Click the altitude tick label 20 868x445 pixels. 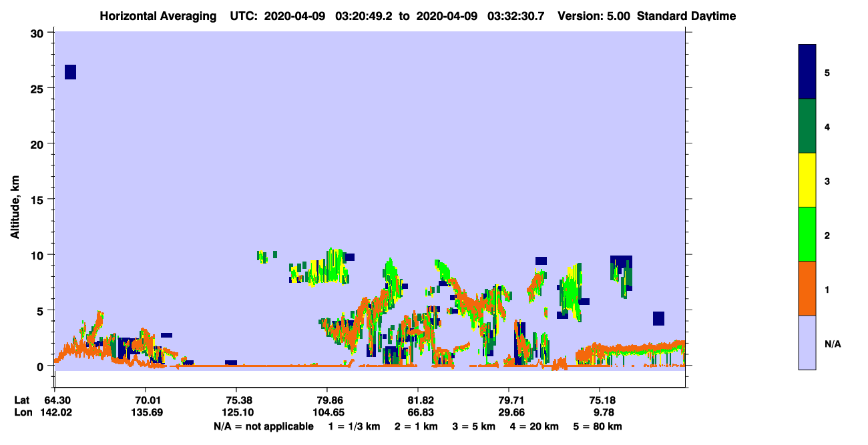(x=38, y=144)
